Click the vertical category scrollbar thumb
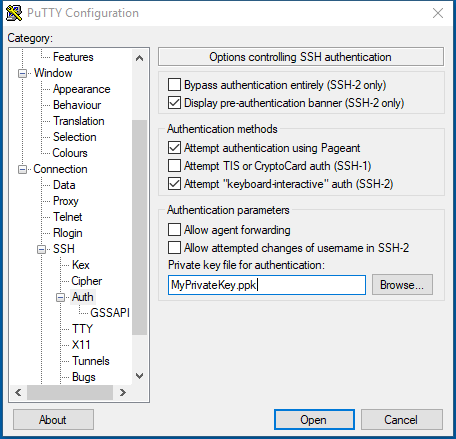The height and width of the screenshot is (439, 456). click(x=140, y=227)
